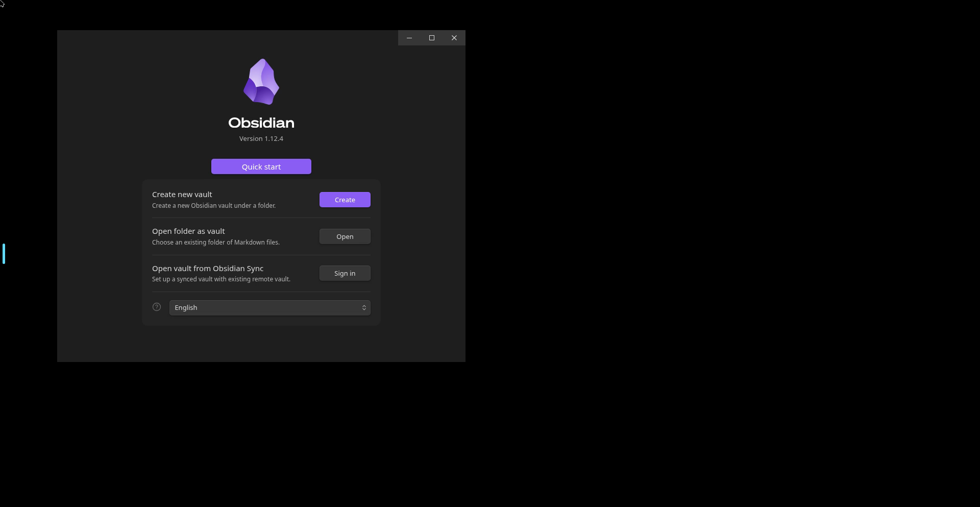Select the "Open vault from Obsidian Sync" heading
This screenshot has height=507, width=980.
click(x=208, y=269)
